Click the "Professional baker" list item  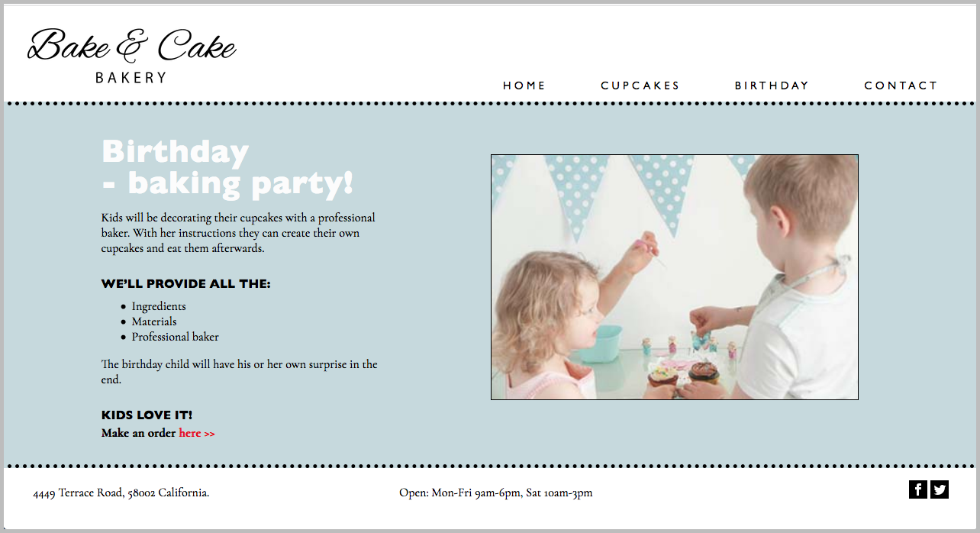pyautogui.click(x=176, y=337)
